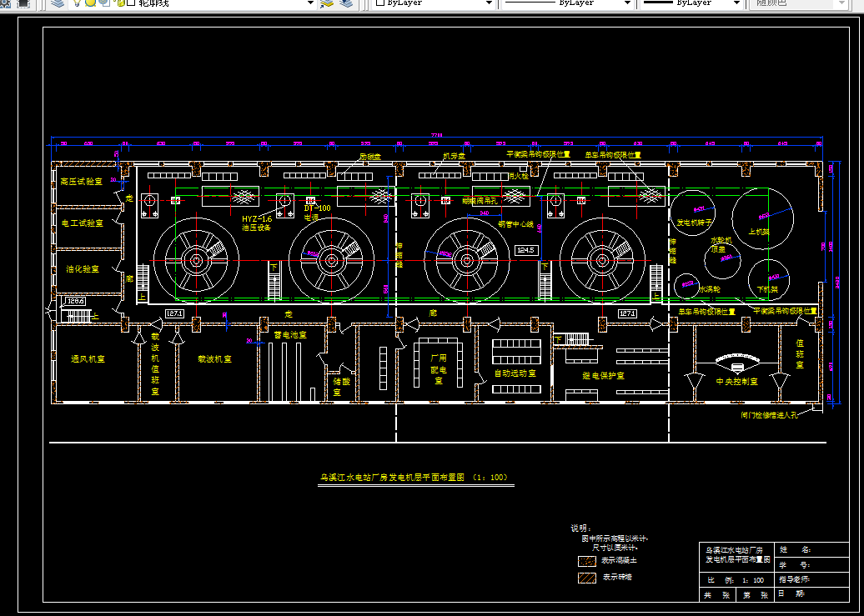This screenshot has height=616, width=864.
Task: Click the 励磁盘 label
Action: (x=370, y=157)
